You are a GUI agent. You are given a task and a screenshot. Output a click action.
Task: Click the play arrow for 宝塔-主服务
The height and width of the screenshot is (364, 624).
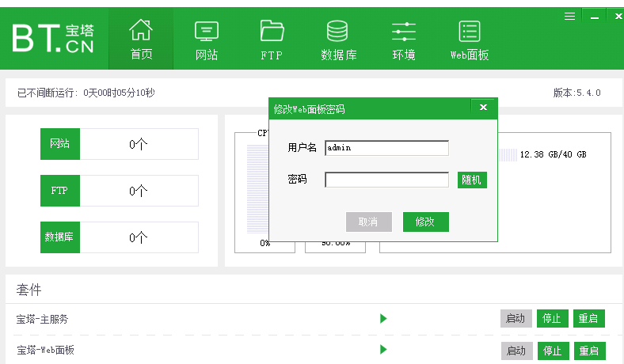(x=383, y=319)
